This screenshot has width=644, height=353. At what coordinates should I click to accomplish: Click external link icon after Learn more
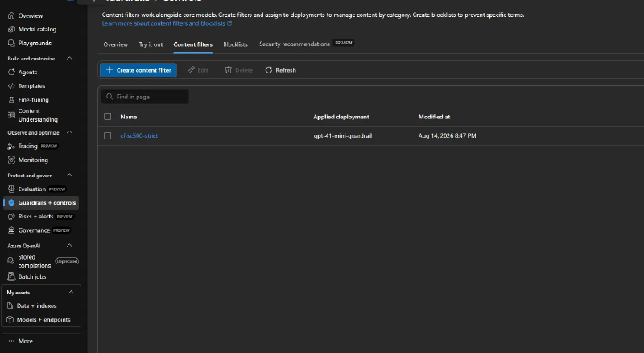click(229, 23)
